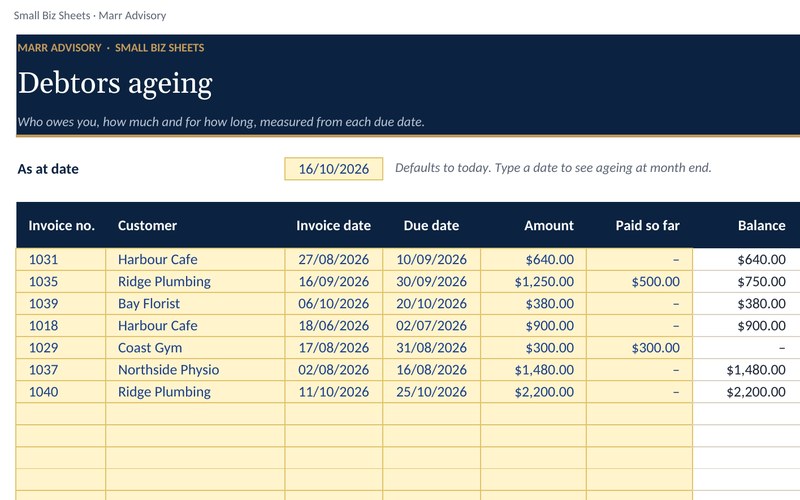Select paid so far cell $300.00

click(640, 347)
